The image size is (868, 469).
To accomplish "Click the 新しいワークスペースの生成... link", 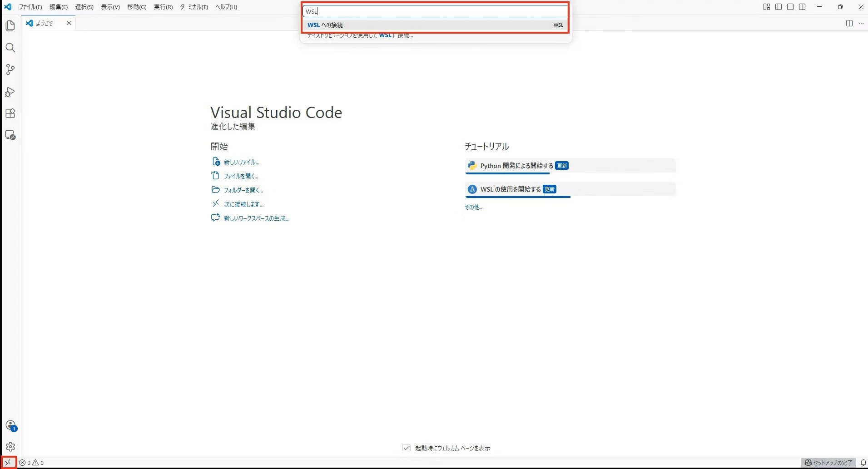I will [x=257, y=218].
